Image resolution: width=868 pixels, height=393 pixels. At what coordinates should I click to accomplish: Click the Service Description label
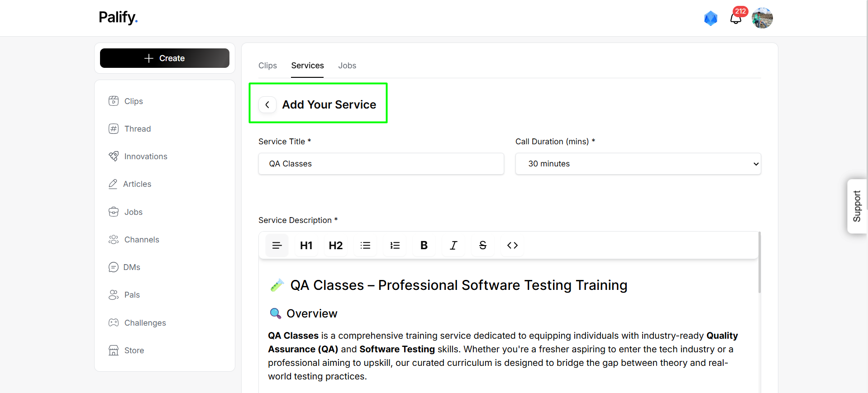pyautogui.click(x=298, y=220)
